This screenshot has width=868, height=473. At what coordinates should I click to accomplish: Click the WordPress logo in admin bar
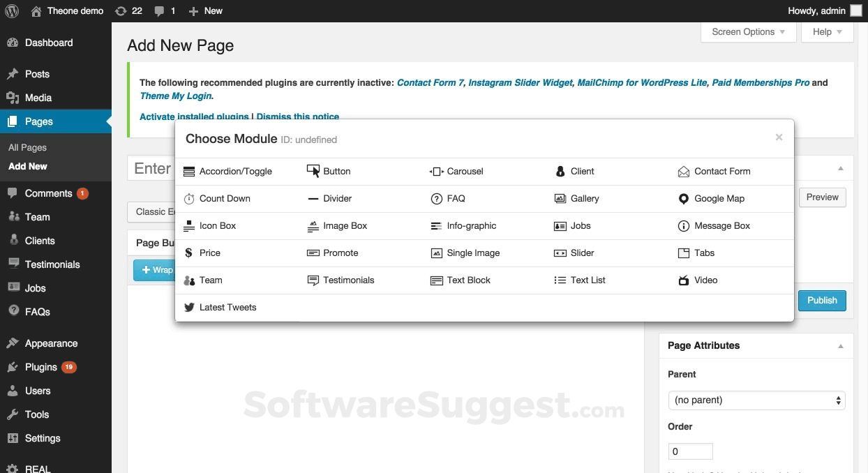[x=12, y=10]
